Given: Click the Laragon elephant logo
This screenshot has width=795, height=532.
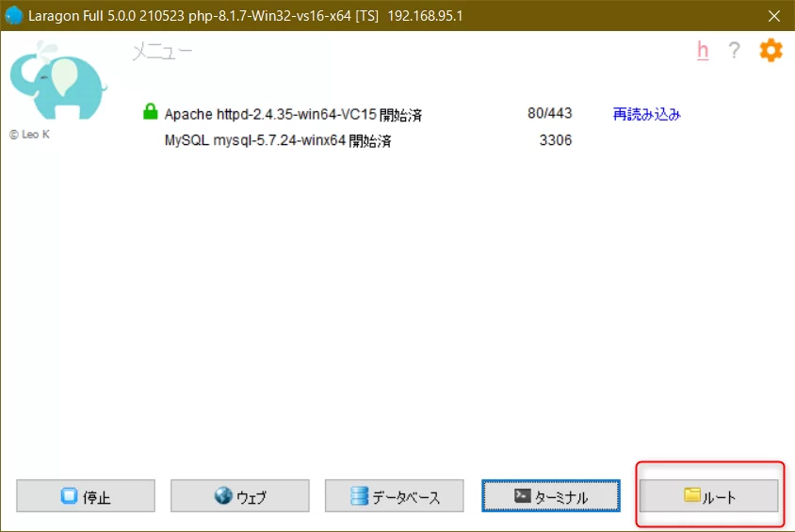Looking at the screenshot, I should tap(57, 81).
